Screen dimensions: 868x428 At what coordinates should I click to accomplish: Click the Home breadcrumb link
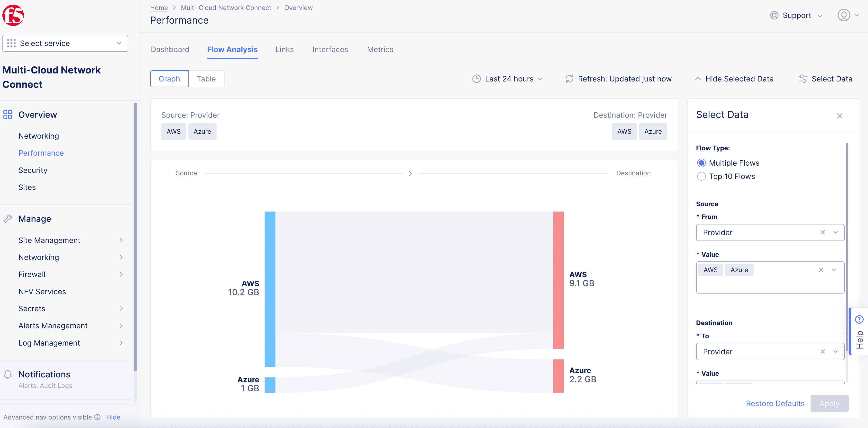point(159,8)
